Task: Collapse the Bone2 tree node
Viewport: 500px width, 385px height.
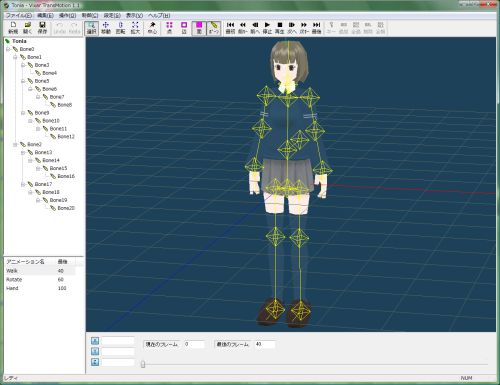Action: coord(15,144)
